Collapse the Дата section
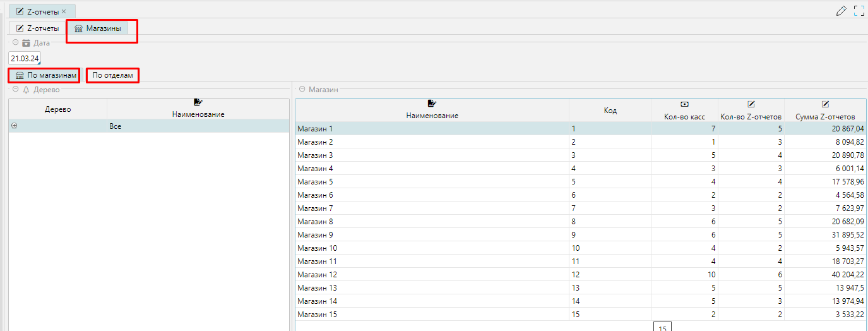This screenshot has height=331, width=868. (x=16, y=43)
